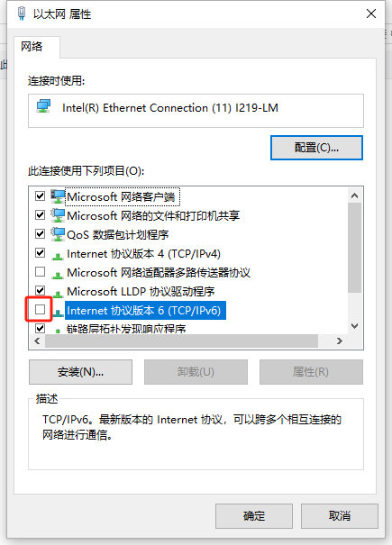
Task: Confirm with the 确定 button
Action: (254, 516)
